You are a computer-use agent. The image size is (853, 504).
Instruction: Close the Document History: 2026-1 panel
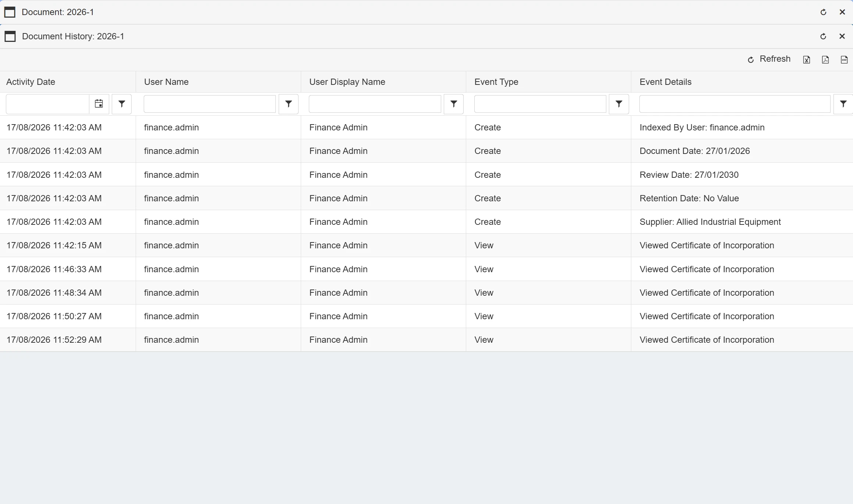point(842,36)
